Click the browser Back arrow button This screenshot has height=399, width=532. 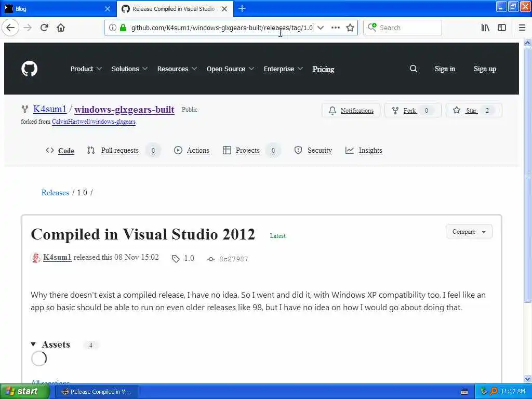pyautogui.click(x=10, y=28)
